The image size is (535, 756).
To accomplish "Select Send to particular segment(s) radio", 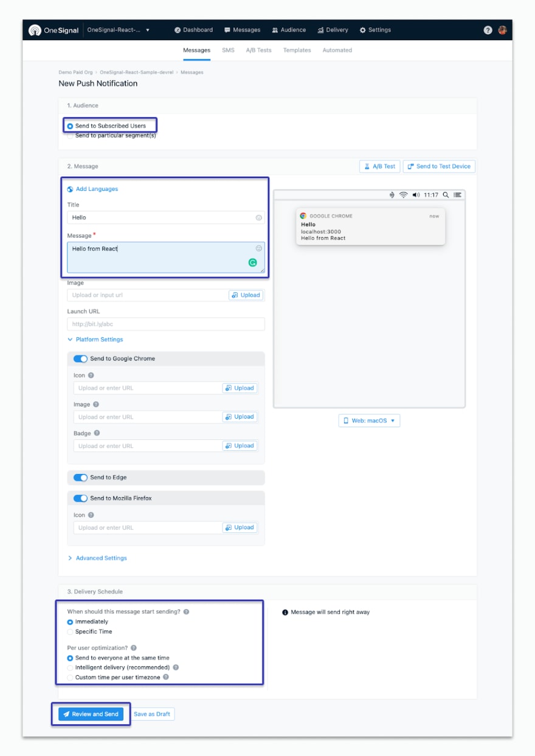I will tap(71, 136).
